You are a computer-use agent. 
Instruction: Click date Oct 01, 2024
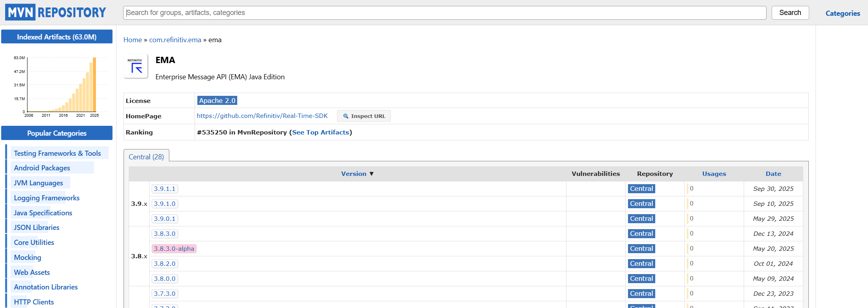773,264
